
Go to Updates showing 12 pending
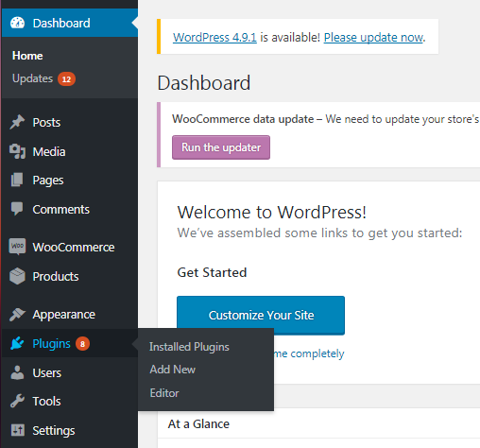[x=43, y=78]
